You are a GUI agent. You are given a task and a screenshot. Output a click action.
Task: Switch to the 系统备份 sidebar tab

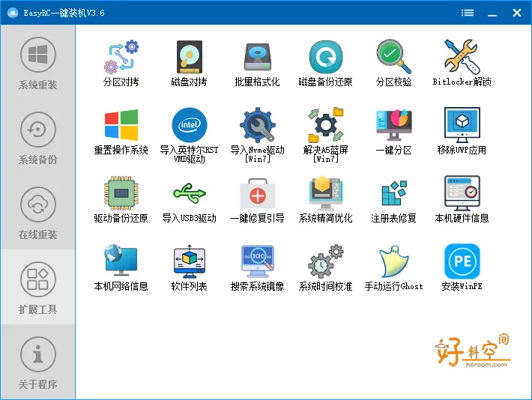pos(37,137)
